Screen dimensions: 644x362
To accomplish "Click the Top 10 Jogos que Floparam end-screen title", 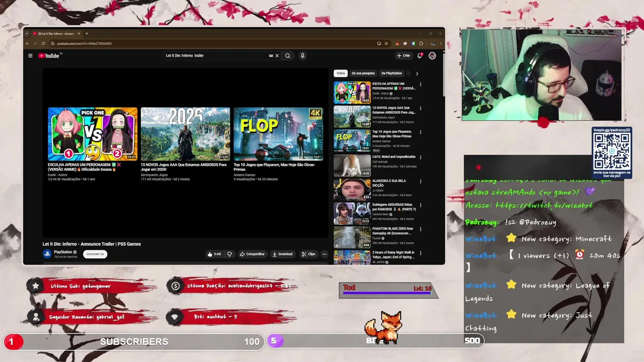I will (274, 167).
